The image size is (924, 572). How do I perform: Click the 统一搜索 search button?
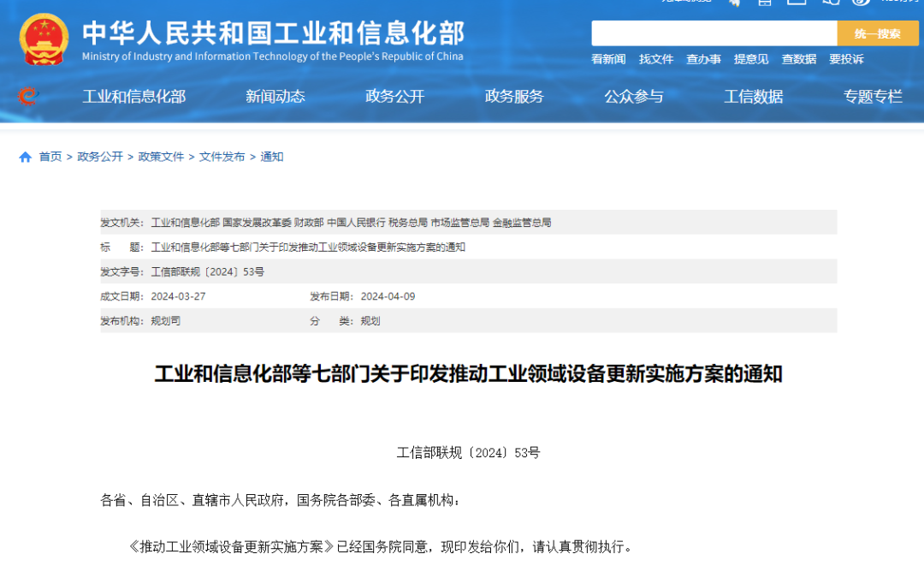coord(878,33)
